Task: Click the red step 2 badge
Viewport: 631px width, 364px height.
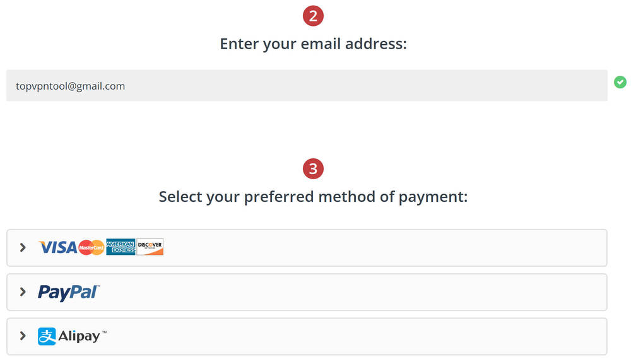Action: point(313,16)
